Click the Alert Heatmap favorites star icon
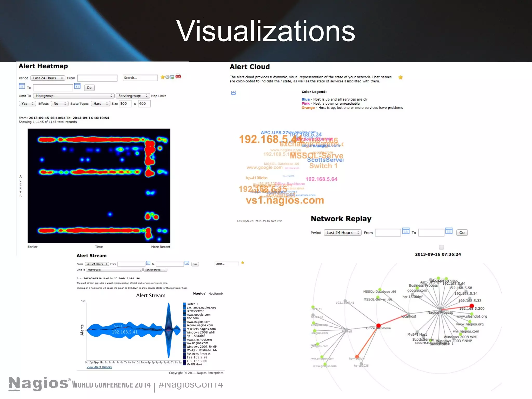The image size is (532, 399). click(163, 77)
